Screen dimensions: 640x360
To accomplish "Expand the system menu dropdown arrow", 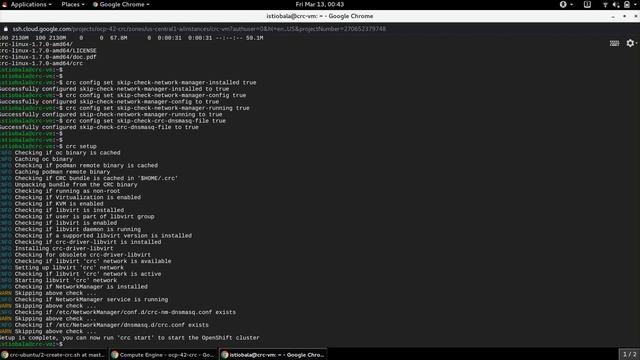I will click(x=636, y=4).
